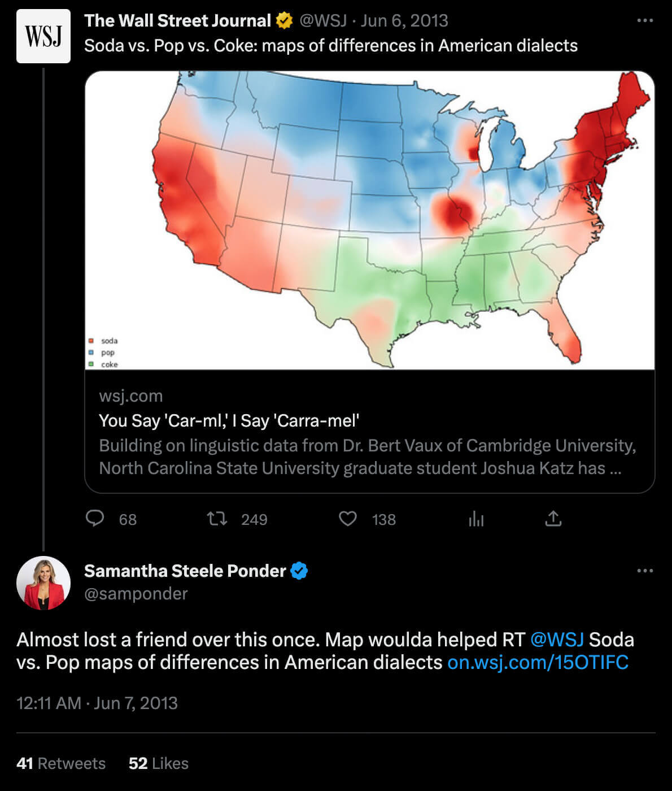
Task: Click the gold verified badge beside WSJ
Action: coord(284,21)
